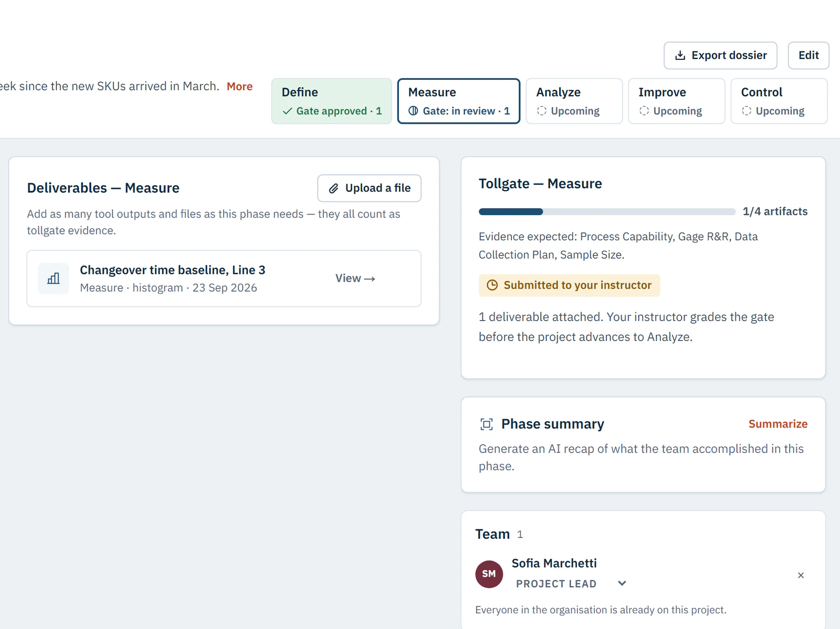This screenshot has height=629, width=840.
Task: Go to the Control phase tab
Action: point(779,101)
